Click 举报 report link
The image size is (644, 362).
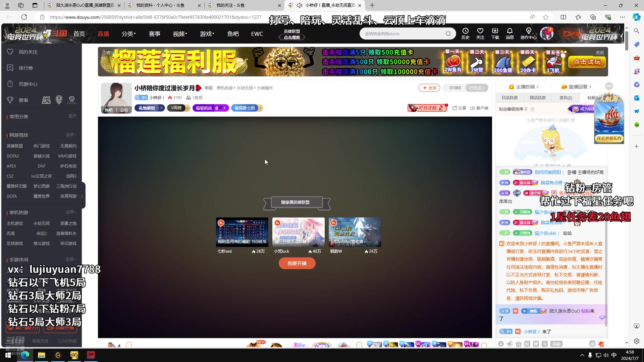point(209,88)
